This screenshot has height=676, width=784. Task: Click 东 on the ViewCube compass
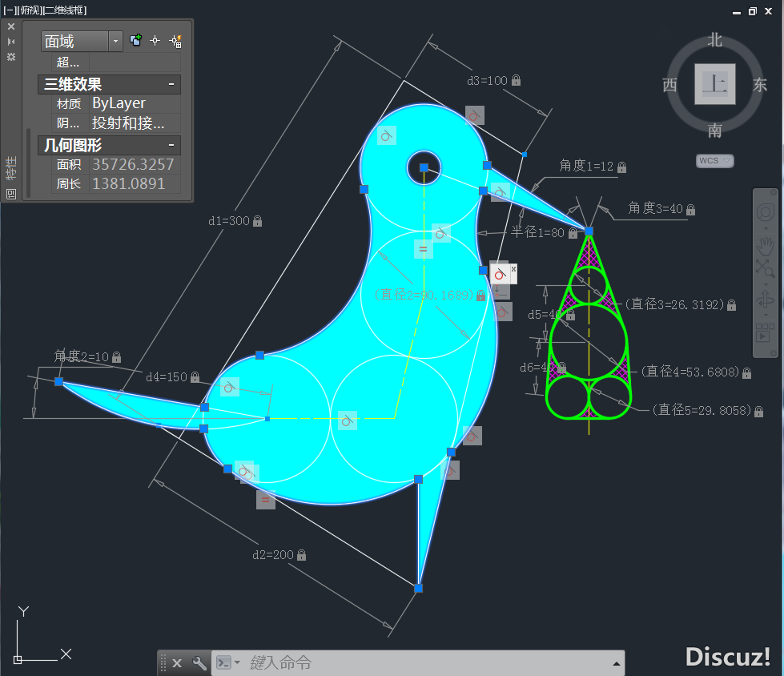coord(759,85)
